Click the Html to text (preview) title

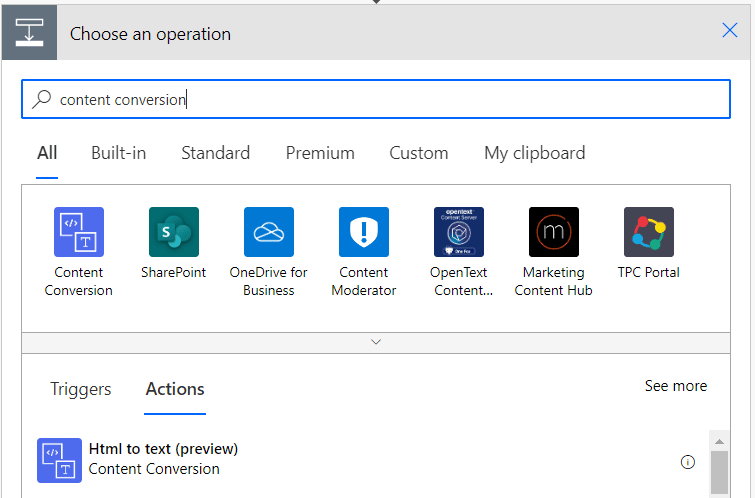tap(163, 449)
